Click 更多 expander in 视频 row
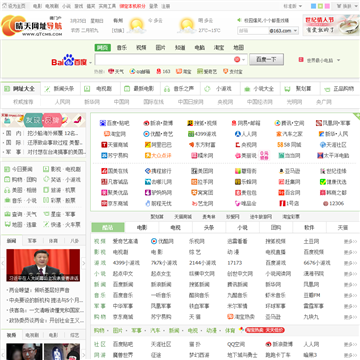The width and height of the screenshot is (360, 360). pos(350,241)
